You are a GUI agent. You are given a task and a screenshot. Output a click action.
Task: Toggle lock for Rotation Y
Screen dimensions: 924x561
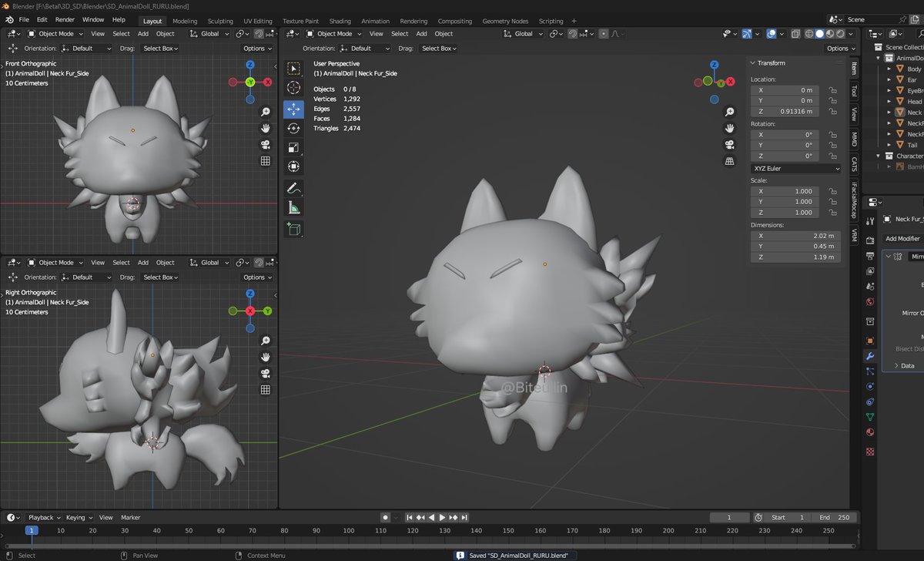tap(832, 145)
